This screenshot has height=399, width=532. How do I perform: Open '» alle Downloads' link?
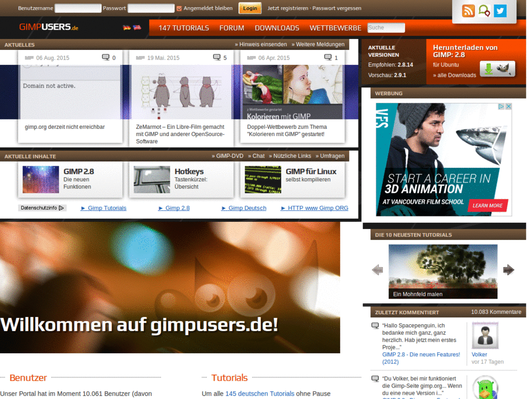click(454, 75)
